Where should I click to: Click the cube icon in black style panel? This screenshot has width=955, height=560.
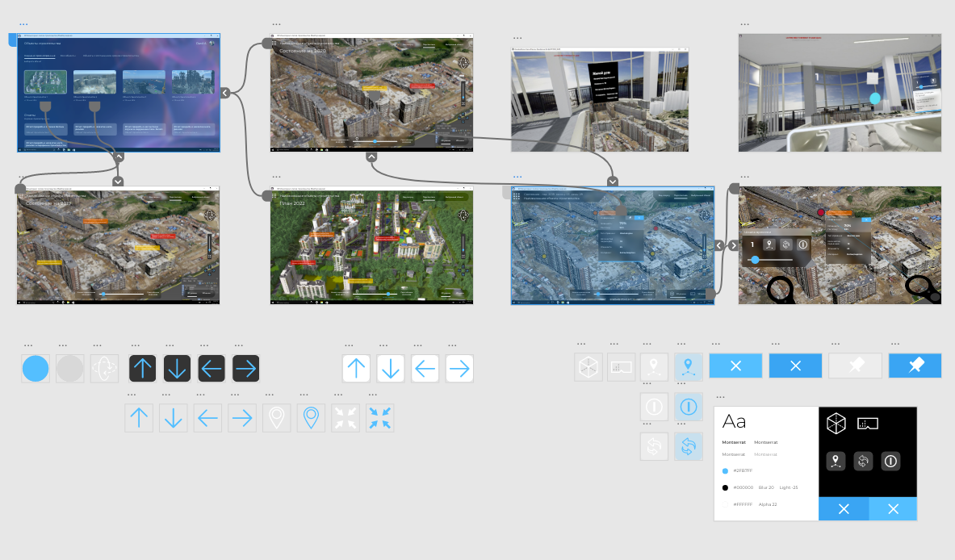pos(836,423)
